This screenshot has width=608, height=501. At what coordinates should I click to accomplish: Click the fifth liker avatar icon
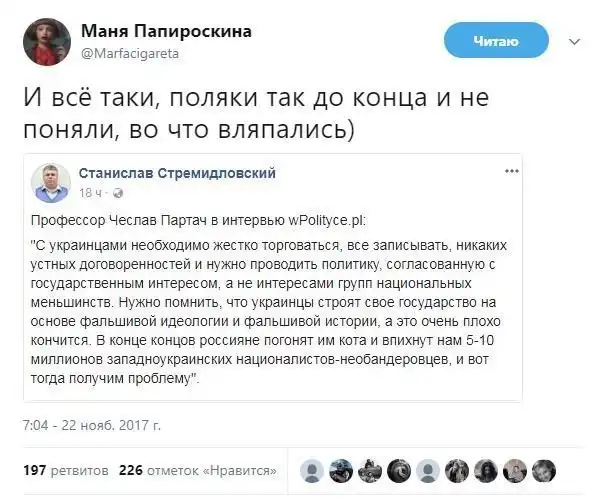428,470
